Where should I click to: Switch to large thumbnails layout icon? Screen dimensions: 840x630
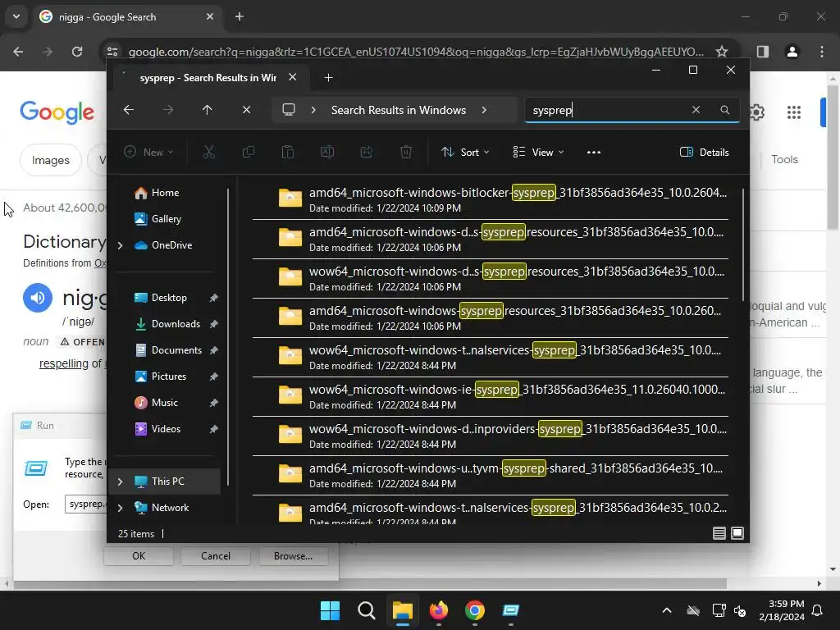point(737,533)
